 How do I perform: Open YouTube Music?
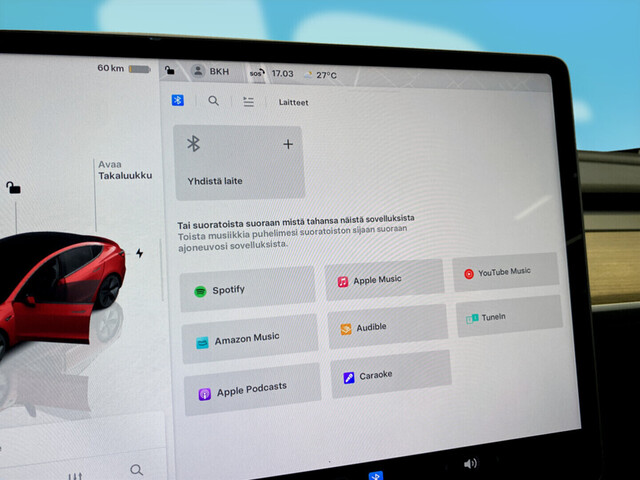506,272
